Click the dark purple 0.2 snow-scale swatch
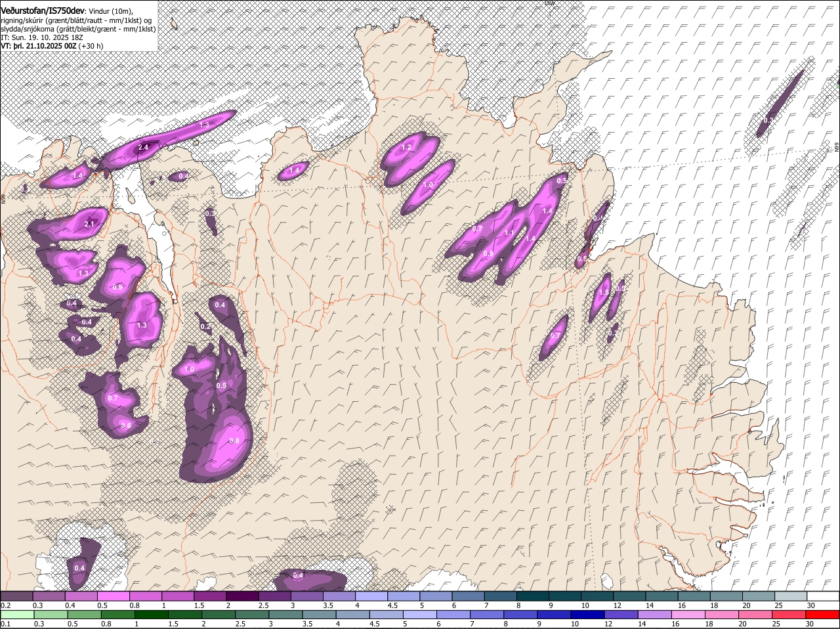The image size is (840, 629). (x=16, y=596)
